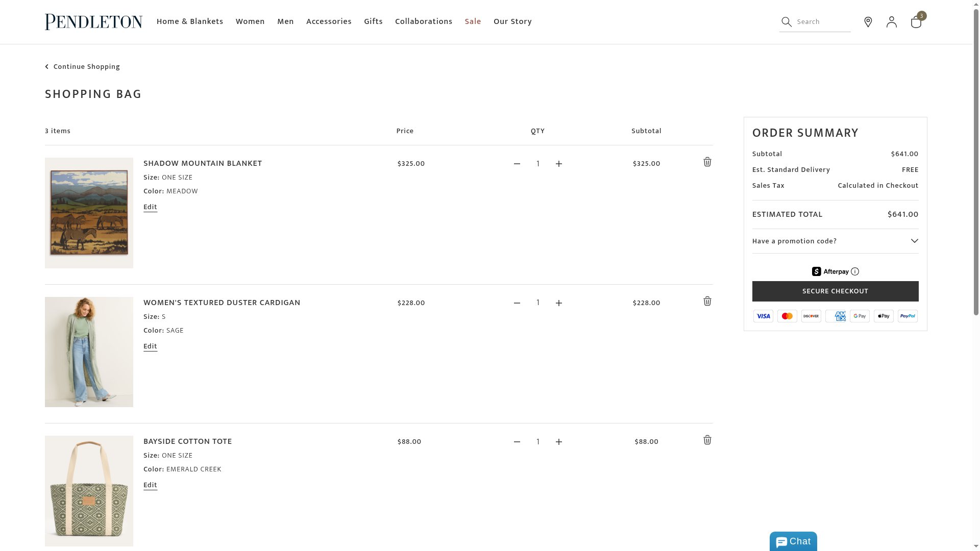The image size is (980, 551).
Task: Click the search magnifier icon
Action: coord(787,22)
